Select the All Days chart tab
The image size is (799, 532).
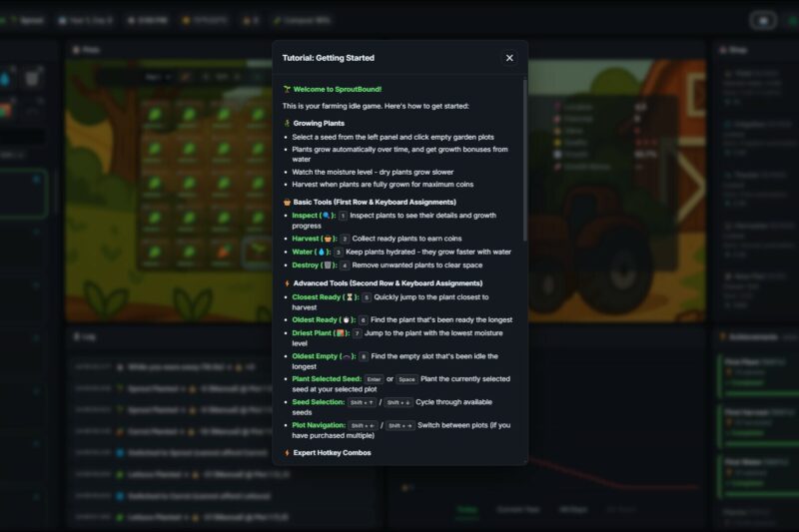[573, 510]
